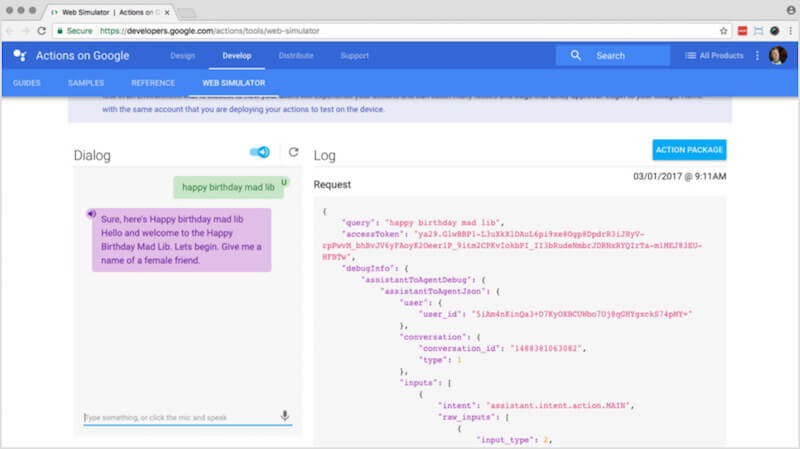The height and width of the screenshot is (449, 800).
Task: Click the browser back arrow
Action: [x=10, y=31]
